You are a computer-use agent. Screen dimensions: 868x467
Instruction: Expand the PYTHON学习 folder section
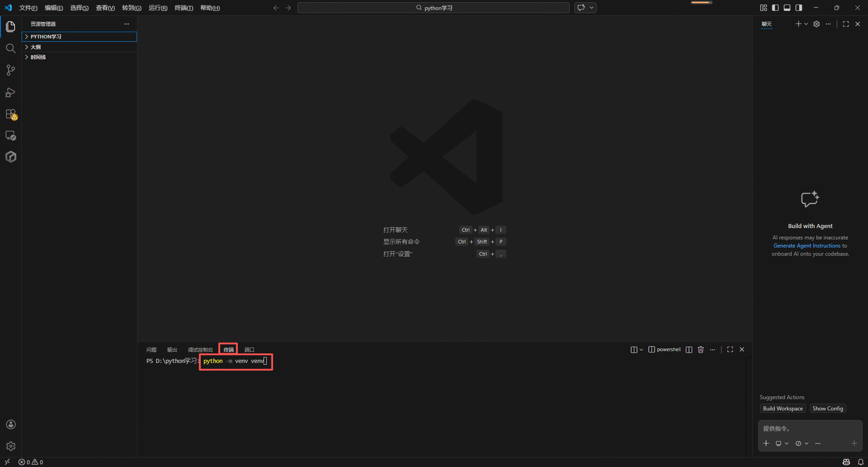[80, 37]
